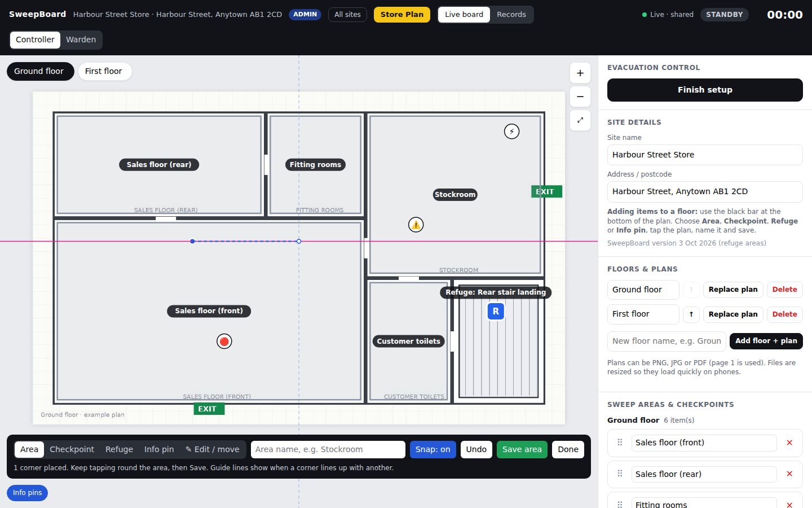The height and width of the screenshot is (508, 812).
Task: Open the Store Plan page
Action: click(402, 15)
